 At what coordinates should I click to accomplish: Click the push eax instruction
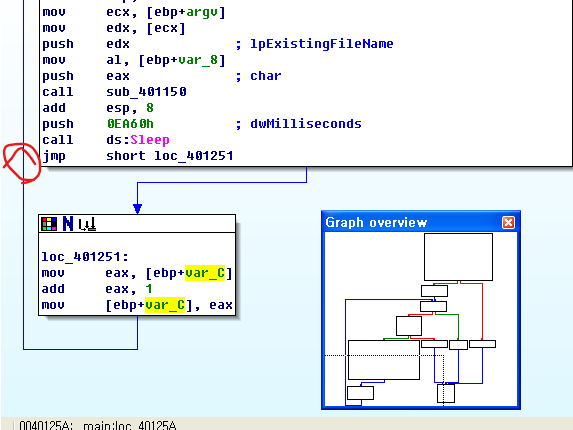click(x=86, y=76)
